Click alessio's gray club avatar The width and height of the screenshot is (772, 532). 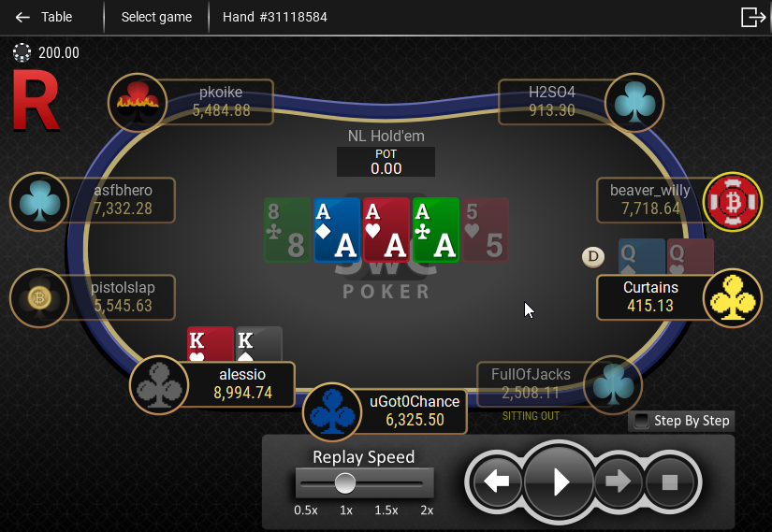[x=159, y=385]
